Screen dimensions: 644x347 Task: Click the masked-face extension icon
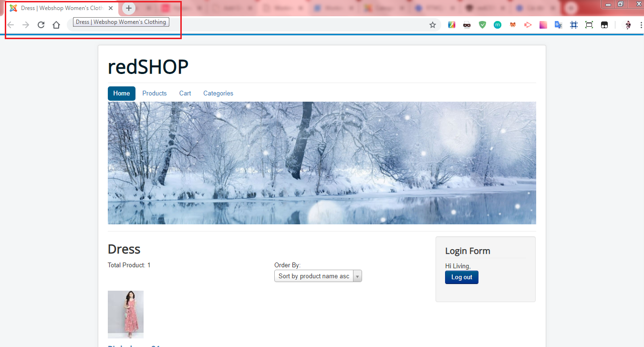coord(467,25)
